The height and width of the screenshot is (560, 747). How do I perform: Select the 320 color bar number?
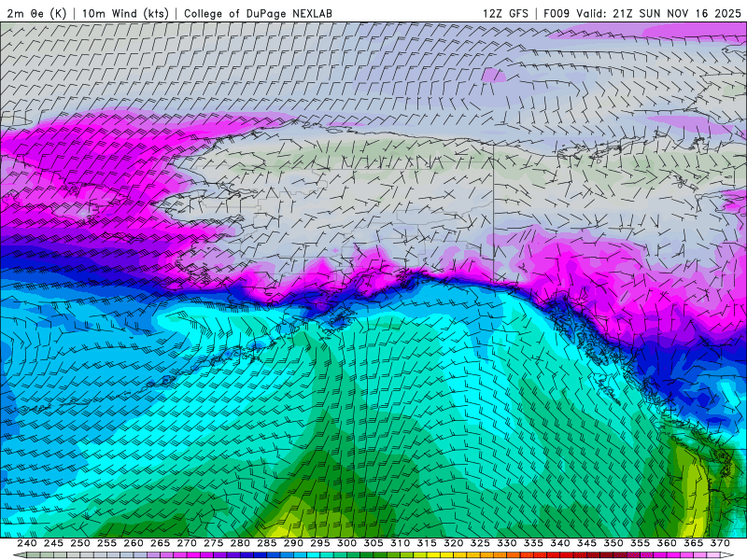coord(454,543)
